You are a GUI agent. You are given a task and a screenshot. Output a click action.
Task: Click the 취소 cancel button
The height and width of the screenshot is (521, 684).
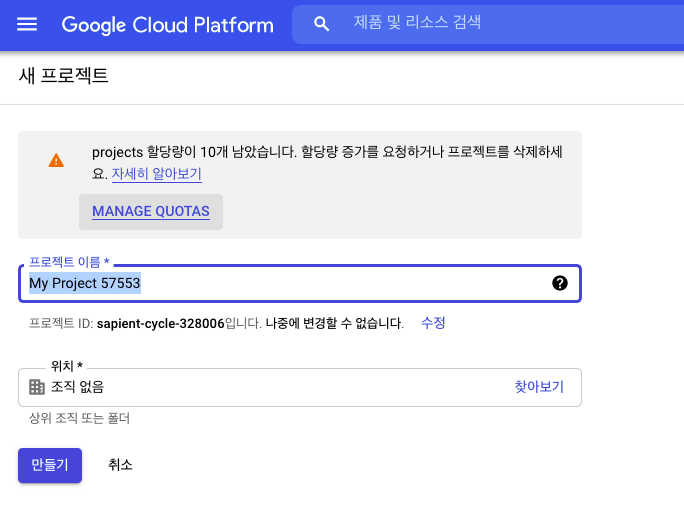coord(120,465)
